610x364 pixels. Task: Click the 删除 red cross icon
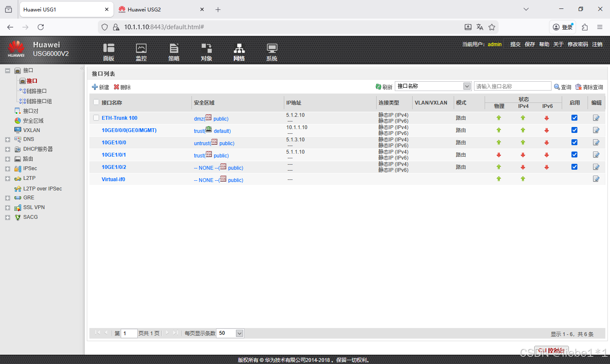pyautogui.click(x=116, y=87)
